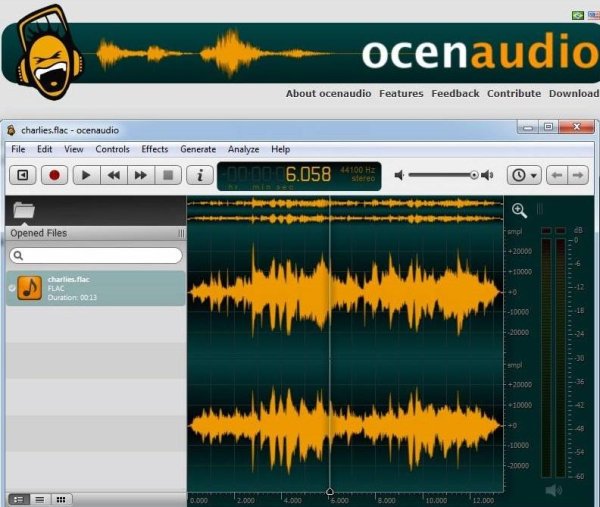
Task: Click the search magnifier icon in the field
Action: click(x=18, y=255)
